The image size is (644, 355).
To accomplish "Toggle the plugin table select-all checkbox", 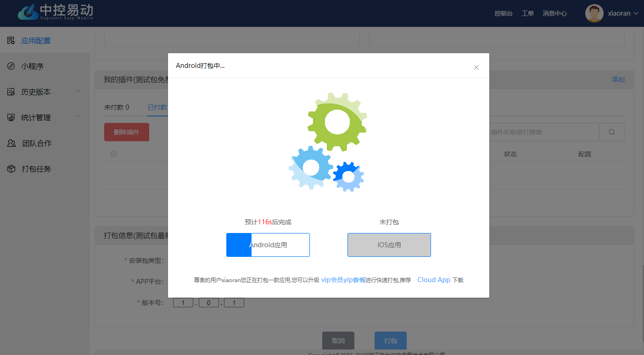I will pos(114,154).
